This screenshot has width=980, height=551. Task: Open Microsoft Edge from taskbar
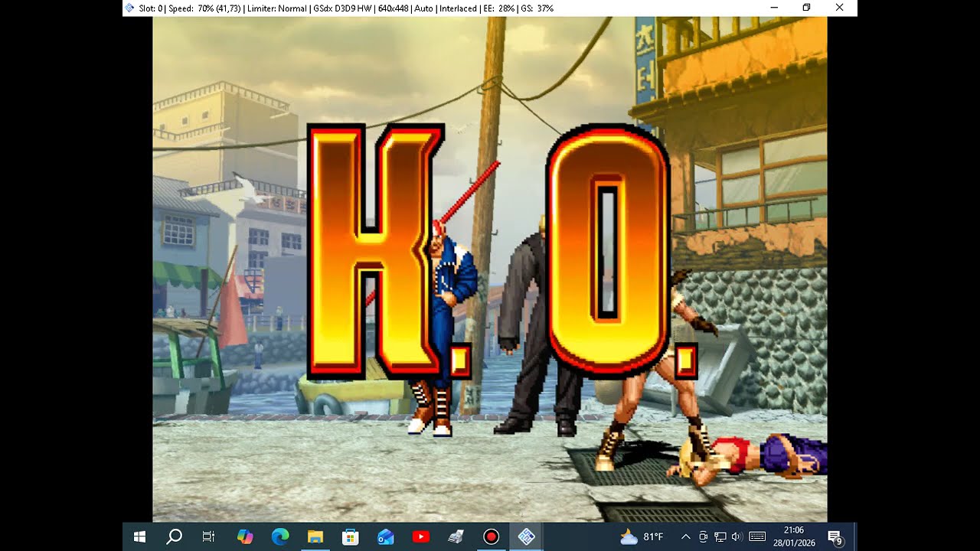[x=280, y=536]
